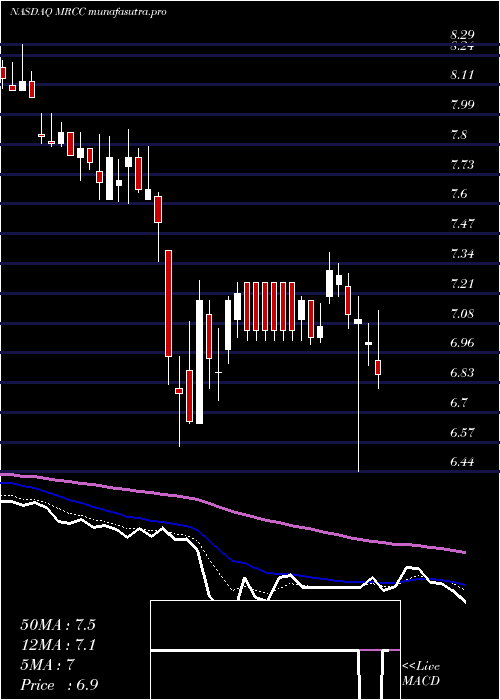Click the 8.11 price axis label
This screenshot has width=500, height=700.
(462, 75)
